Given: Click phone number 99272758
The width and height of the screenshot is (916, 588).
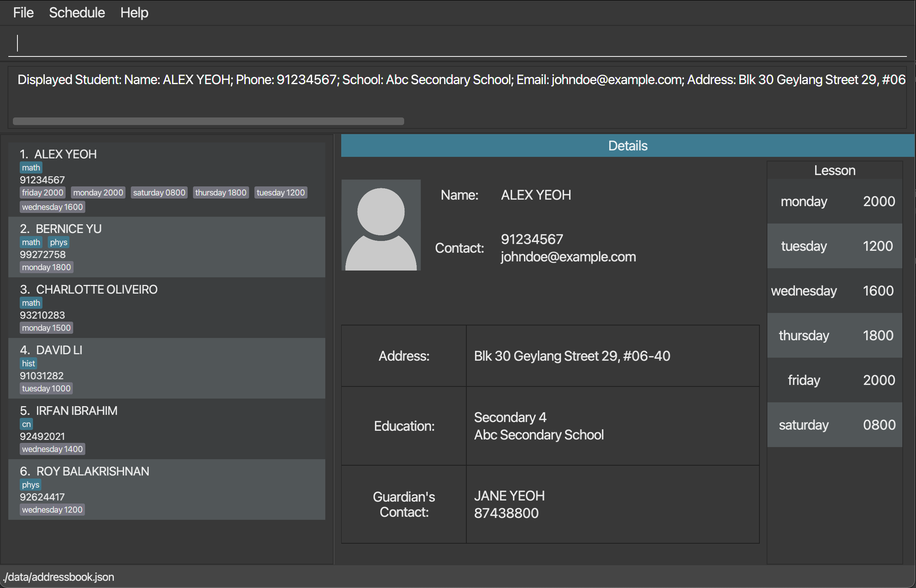Looking at the screenshot, I should 43,255.
